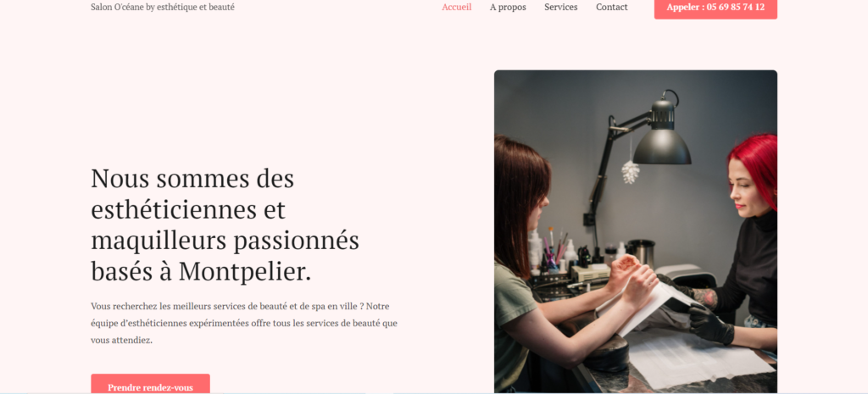Click the main headline about esthéticiennes
Image resolution: width=868 pixels, height=394 pixels.
coord(225,225)
